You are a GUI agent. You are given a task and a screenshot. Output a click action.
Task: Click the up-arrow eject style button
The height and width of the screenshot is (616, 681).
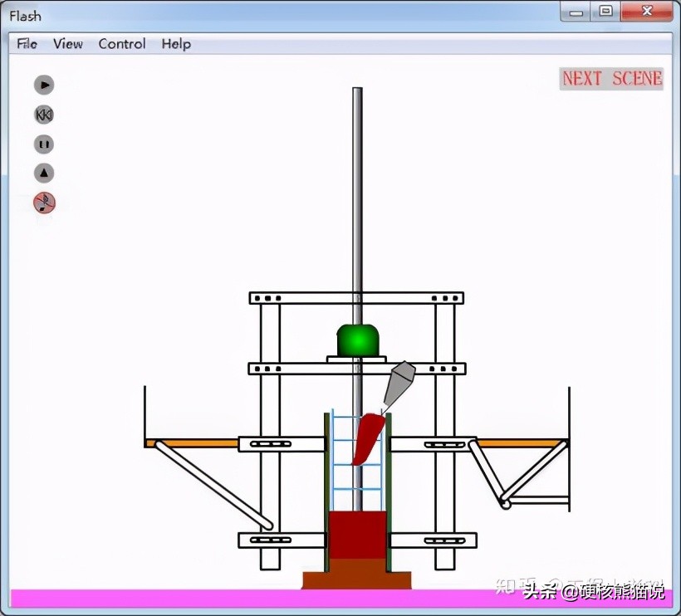pyautogui.click(x=44, y=174)
